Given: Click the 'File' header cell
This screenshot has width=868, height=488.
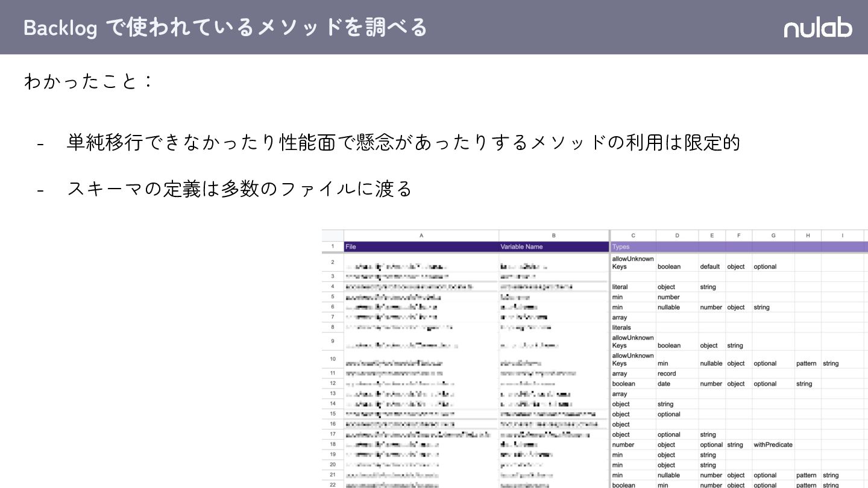Looking at the screenshot, I should pos(421,246).
